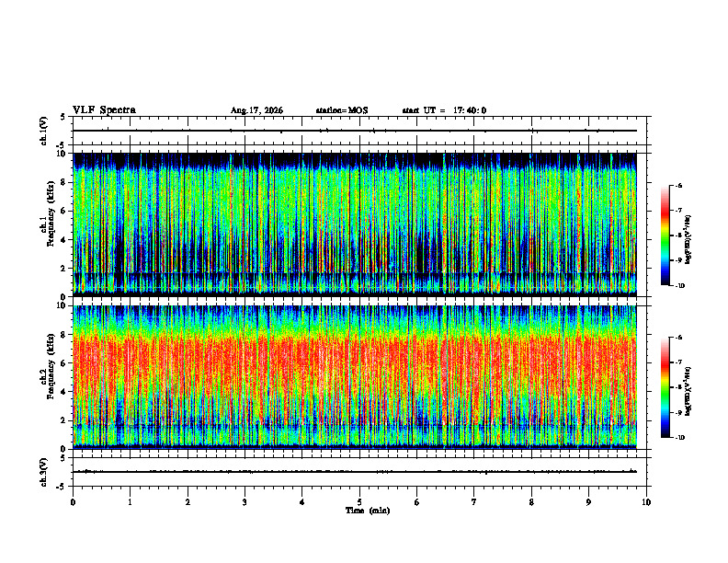The height and width of the screenshot is (563, 728).
Task: Select the Aug.17, 2026 date text
Action: 256,110
